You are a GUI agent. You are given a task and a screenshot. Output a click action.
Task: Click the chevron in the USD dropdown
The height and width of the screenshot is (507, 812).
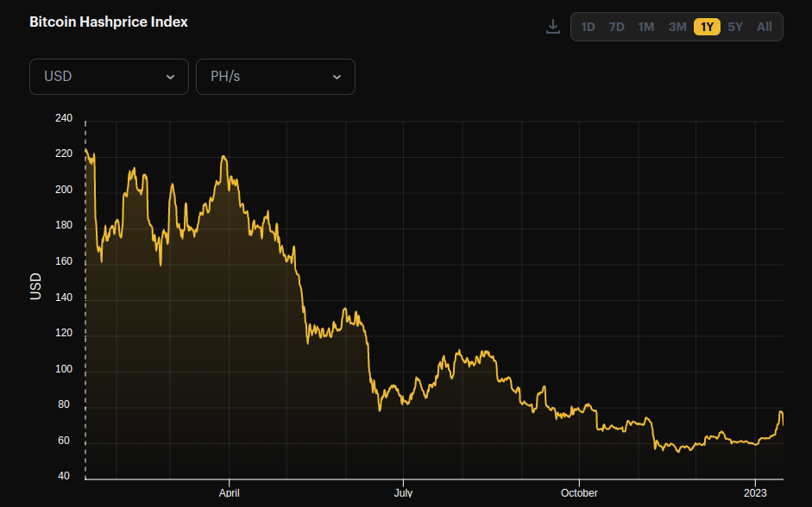(x=170, y=77)
